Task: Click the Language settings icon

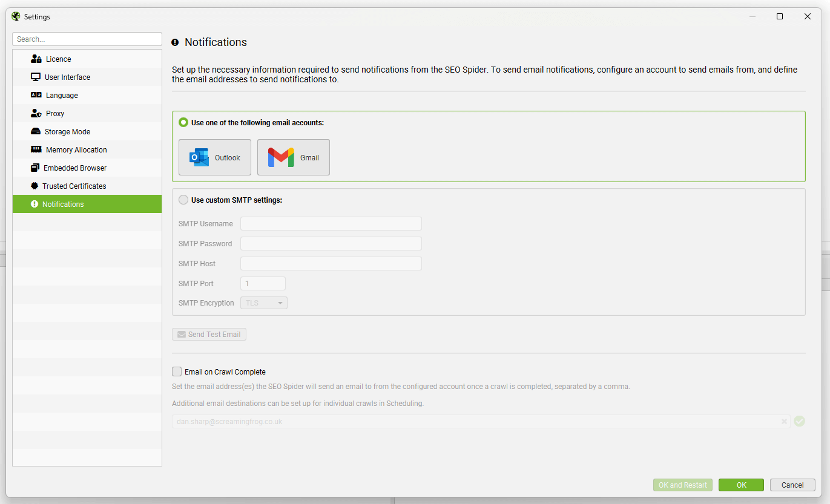Action: click(x=36, y=95)
